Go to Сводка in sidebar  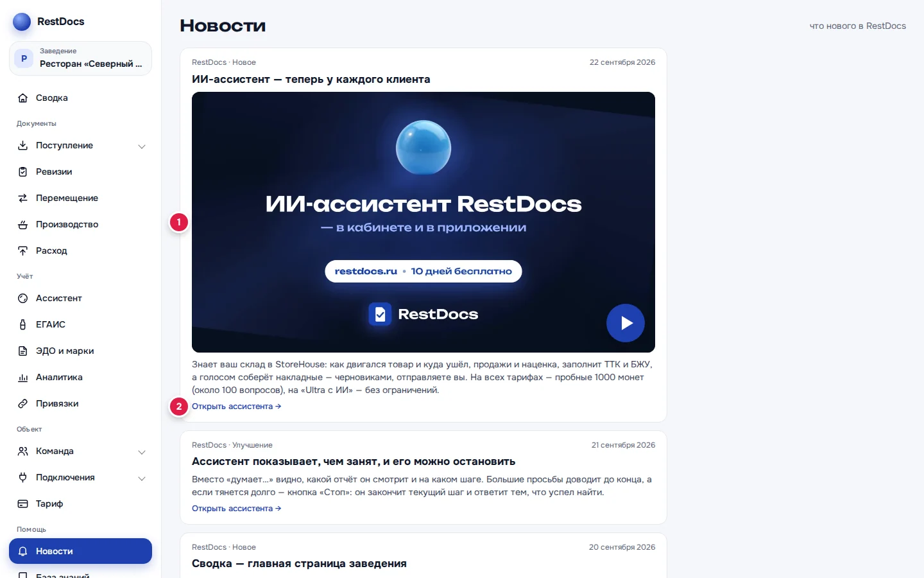pyautogui.click(x=81, y=98)
